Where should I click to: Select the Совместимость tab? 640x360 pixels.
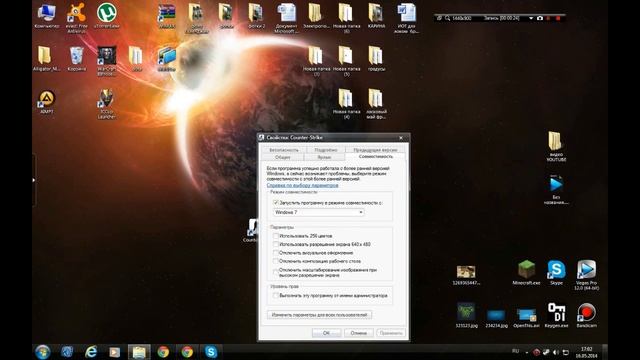(x=376, y=157)
